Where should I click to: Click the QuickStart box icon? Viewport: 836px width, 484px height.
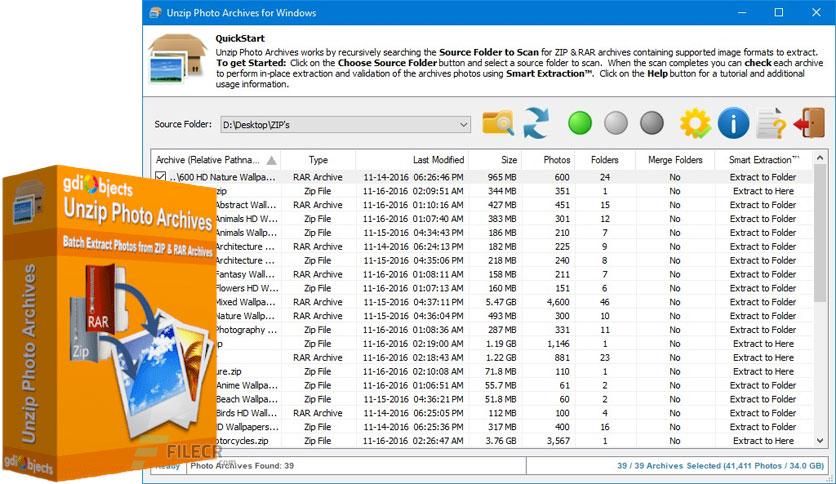[x=177, y=60]
